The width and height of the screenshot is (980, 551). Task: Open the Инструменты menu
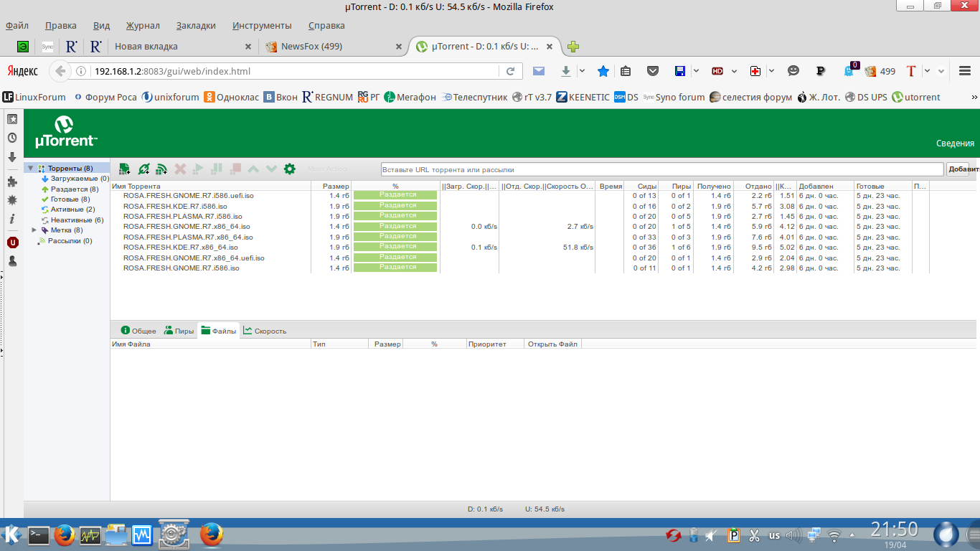(x=262, y=26)
